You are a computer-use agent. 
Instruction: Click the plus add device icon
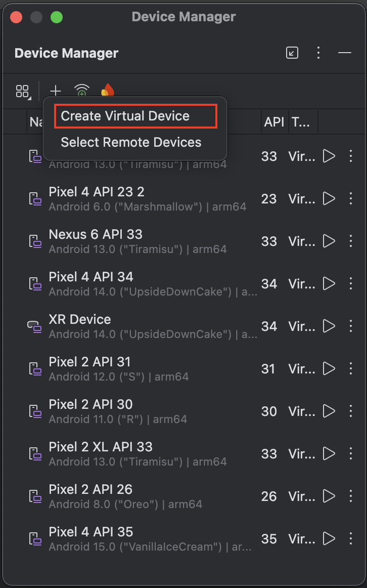tap(56, 91)
